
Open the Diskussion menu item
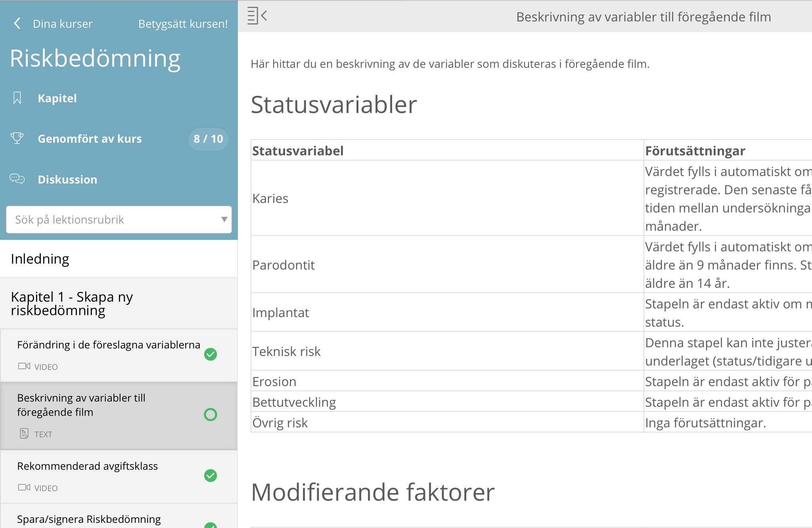pyautogui.click(x=67, y=180)
